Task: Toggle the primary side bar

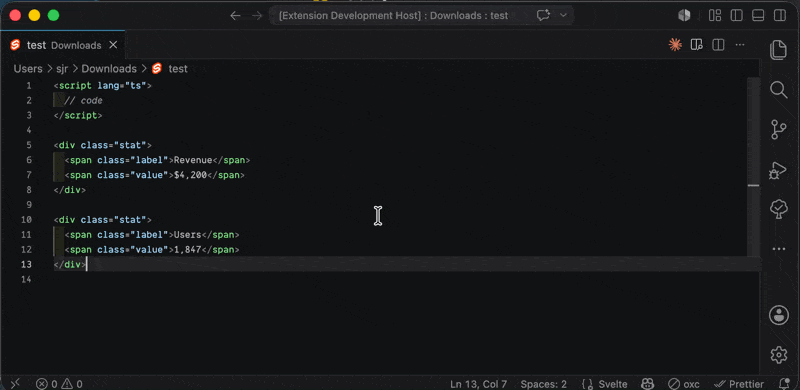Action: (737, 15)
